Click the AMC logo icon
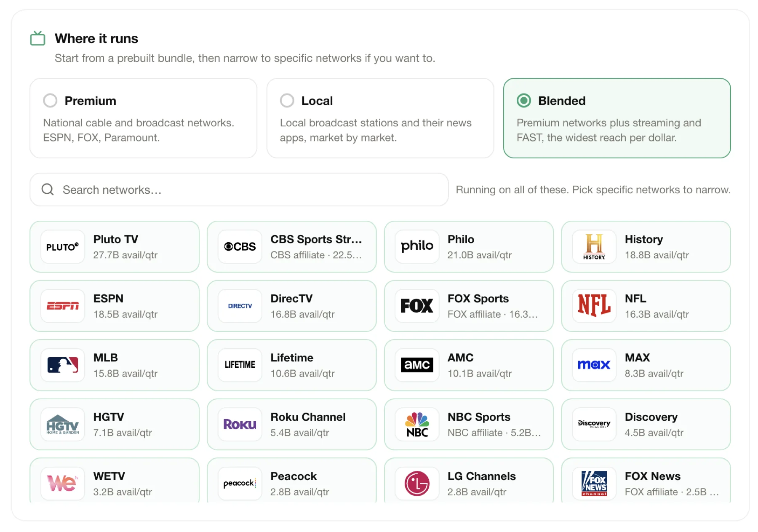Viewport: 758px width, 532px height. pos(417,365)
